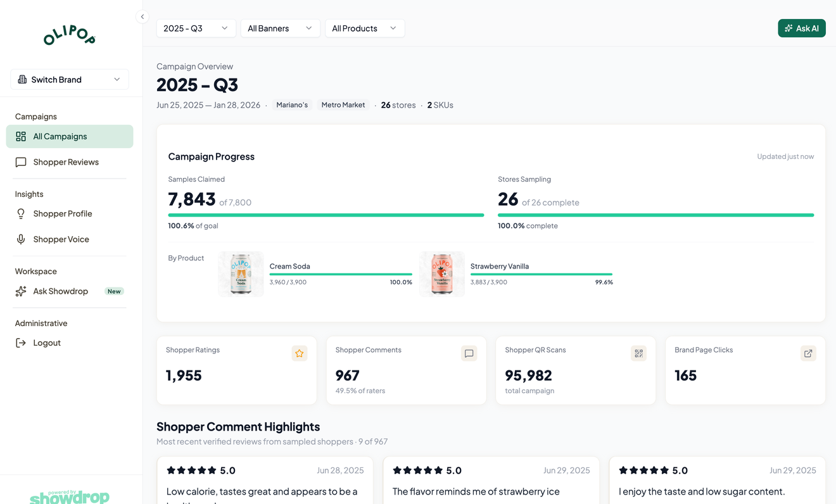Open Shopper Profile insights
This screenshot has width=836, height=504.
(70, 214)
